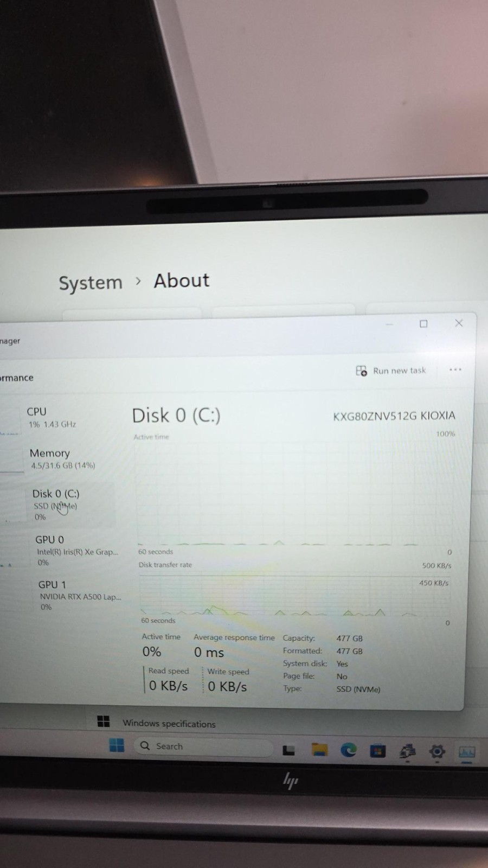Screen dimensions: 488x868
Task: Click the Active time graph area
Action: (x=295, y=493)
